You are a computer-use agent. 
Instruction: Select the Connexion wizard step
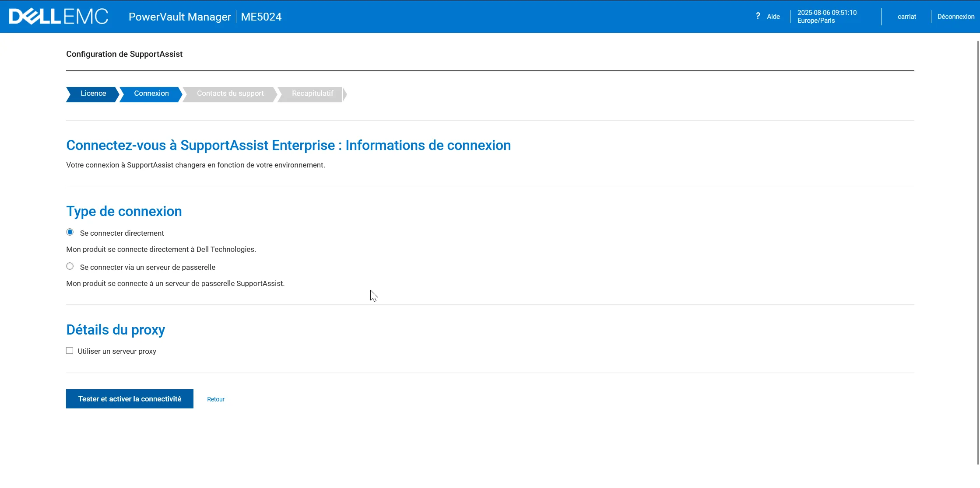pos(151,94)
